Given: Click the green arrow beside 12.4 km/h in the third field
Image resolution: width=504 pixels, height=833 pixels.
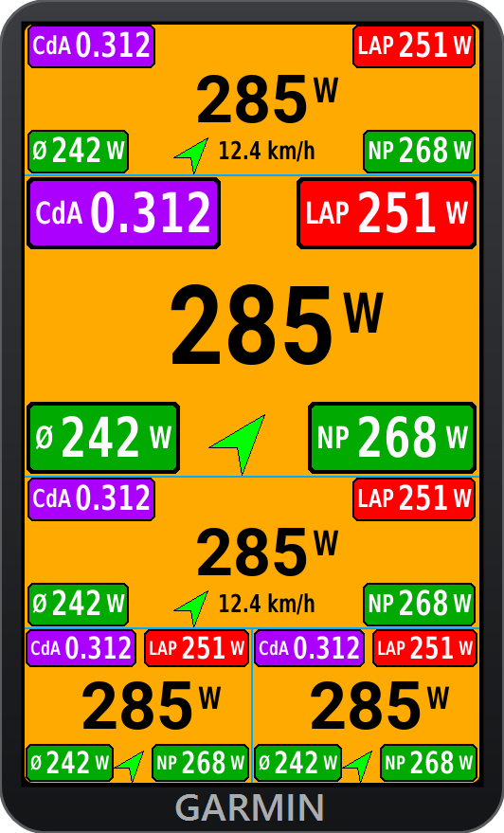Looking at the screenshot, I should point(192,607).
